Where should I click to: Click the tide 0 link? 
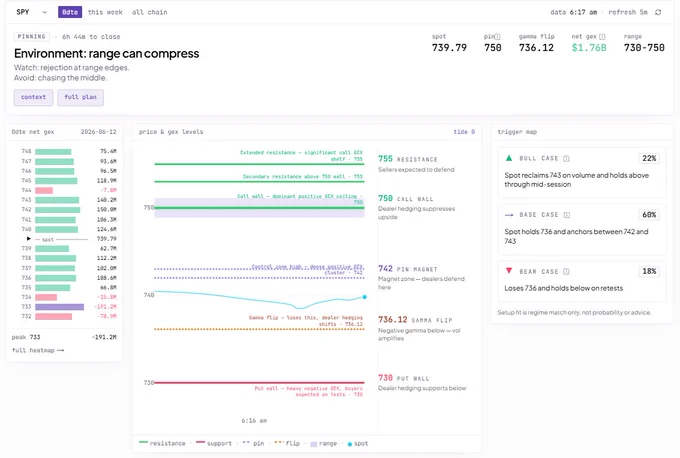pos(464,132)
